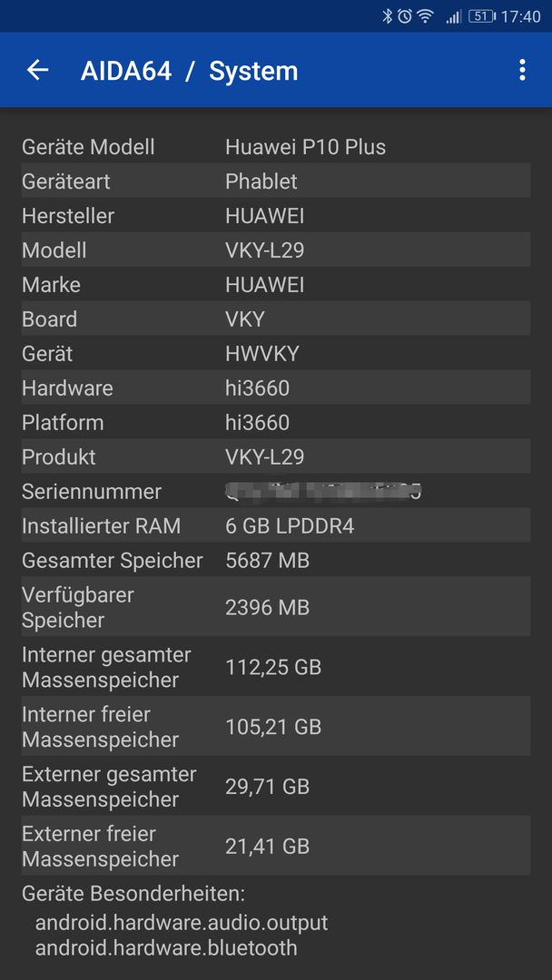The width and height of the screenshot is (552, 980).
Task: Tap the Bluetooth status bar icon
Action: tap(387, 16)
